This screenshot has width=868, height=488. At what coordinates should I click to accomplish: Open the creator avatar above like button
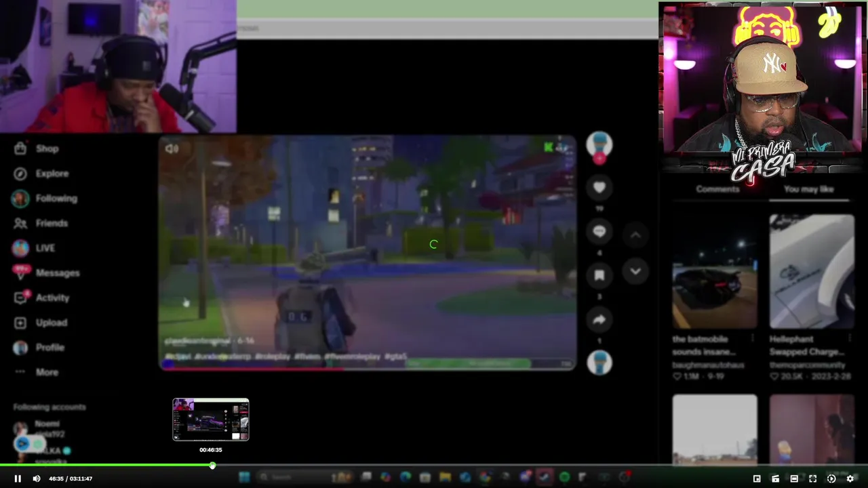(x=599, y=144)
